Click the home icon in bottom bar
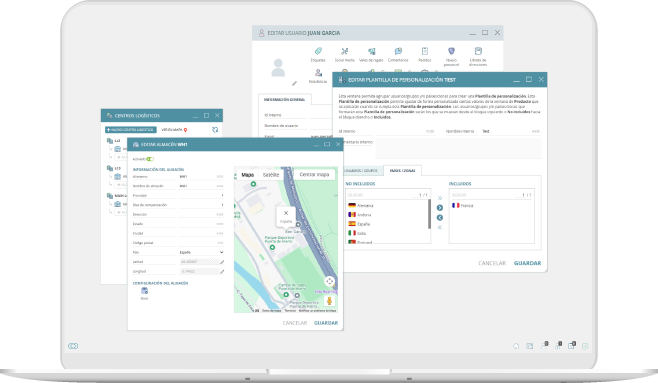The height and width of the screenshot is (383, 658). [x=516, y=346]
